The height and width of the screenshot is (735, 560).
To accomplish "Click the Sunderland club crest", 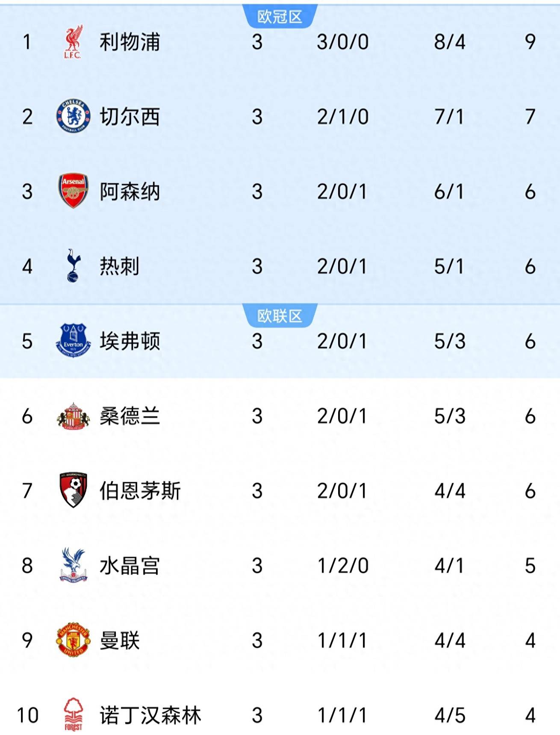I will pos(73,416).
